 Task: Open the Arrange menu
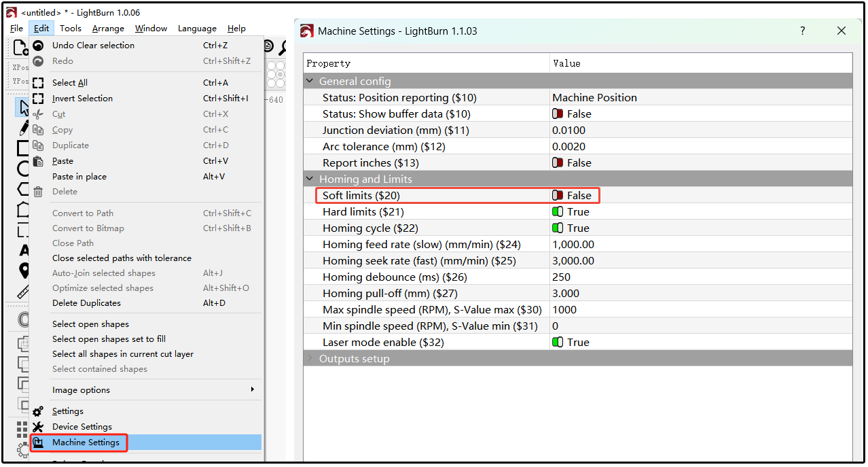coord(108,29)
